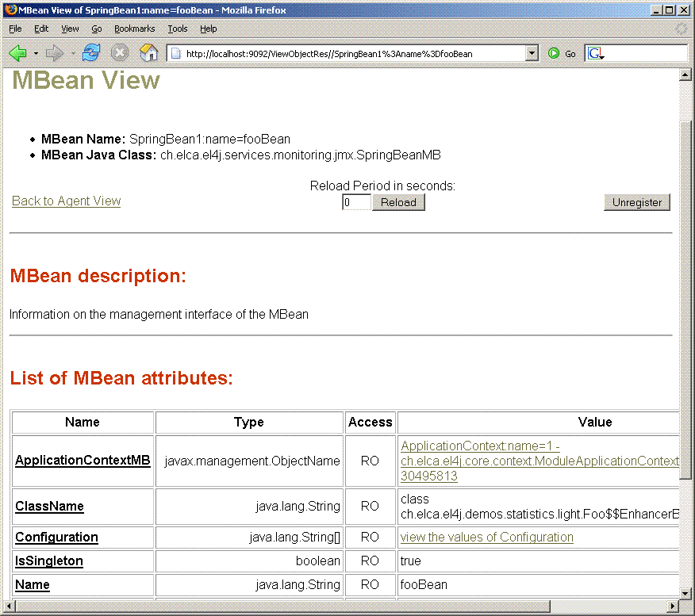Screen dimensions: 695x616
Task: Click the vertical scrollbar down arrow
Action: pos(685,594)
